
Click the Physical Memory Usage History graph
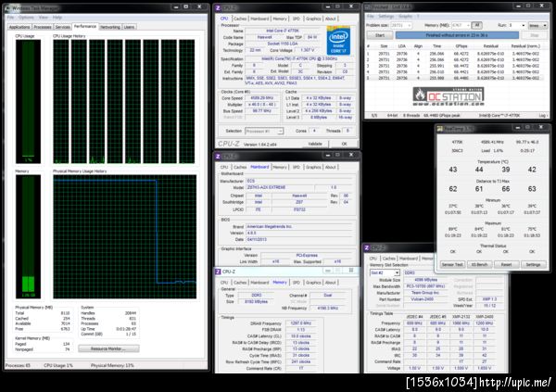click(124, 236)
